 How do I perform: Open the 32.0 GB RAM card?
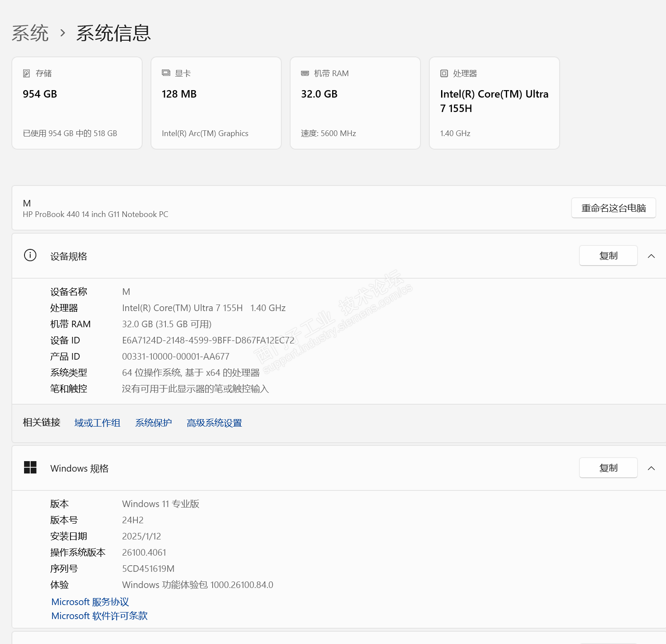355,103
